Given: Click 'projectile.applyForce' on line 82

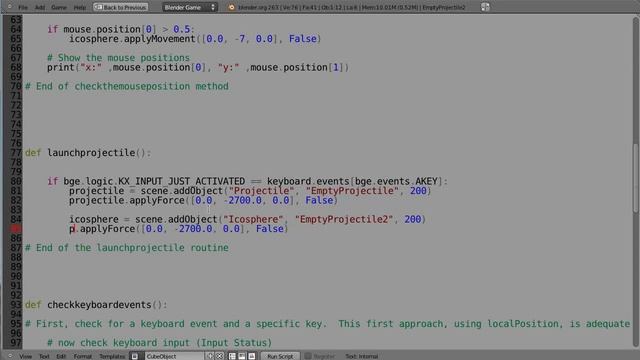Looking at the screenshot, I should 127,200.
